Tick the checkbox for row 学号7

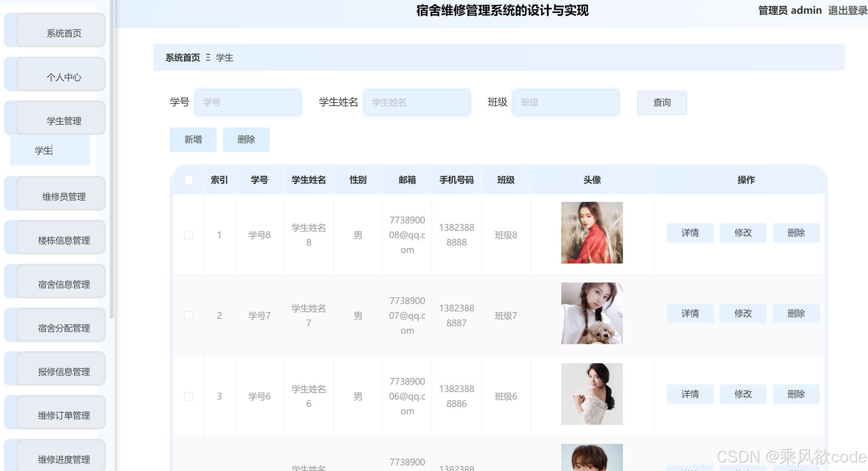pos(188,316)
